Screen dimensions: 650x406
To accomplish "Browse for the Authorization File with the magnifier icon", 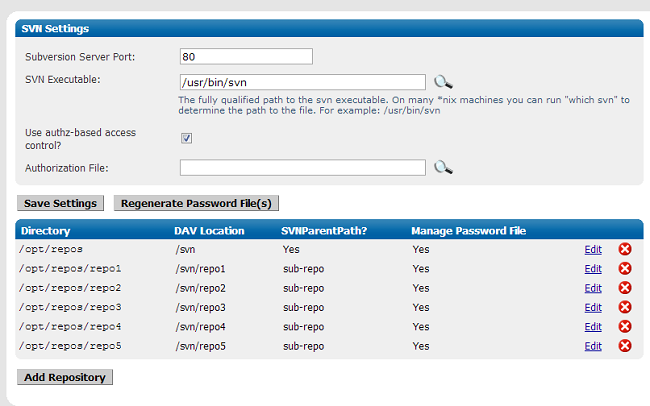I will pyautogui.click(x=443, y=168).
